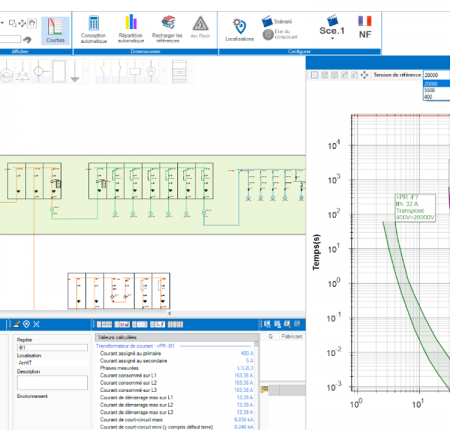
Task: Click second results-view icon above Valeurs calculées
Action: tap(122, 324)
